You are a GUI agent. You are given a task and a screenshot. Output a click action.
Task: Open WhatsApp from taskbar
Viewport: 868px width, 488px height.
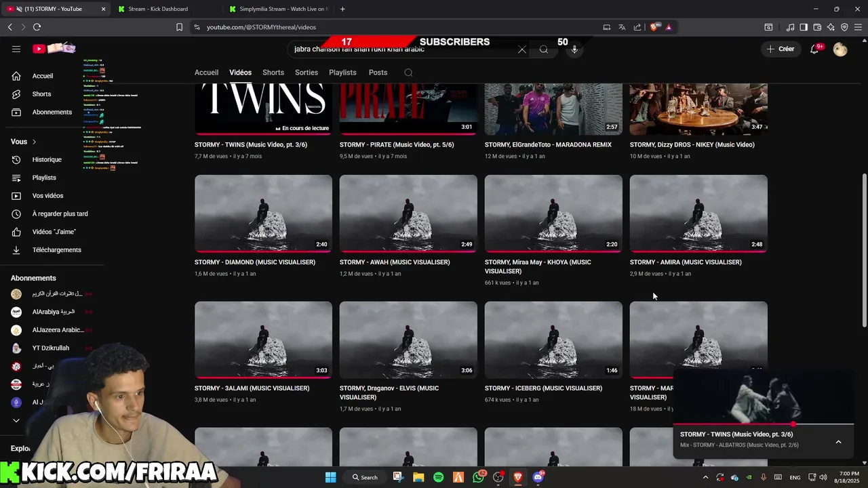[479, 477]
